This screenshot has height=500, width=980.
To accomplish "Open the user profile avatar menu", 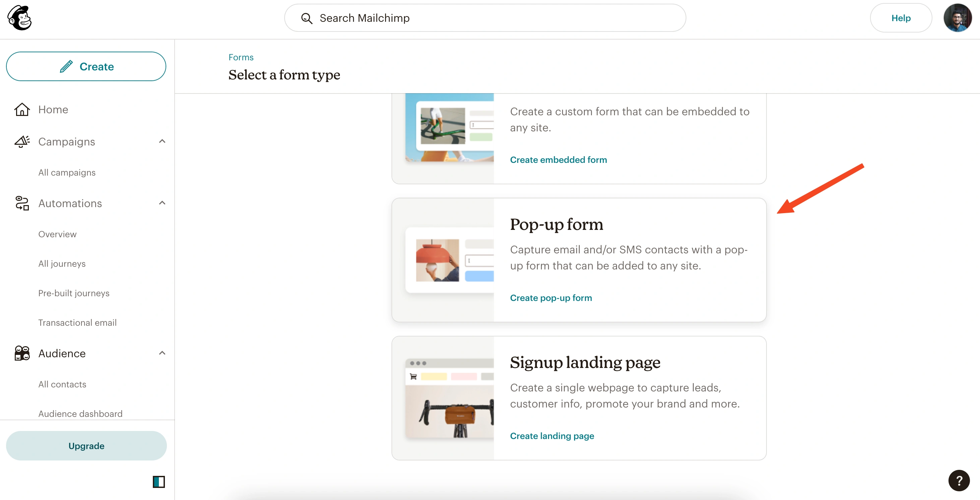I will 958,18.
